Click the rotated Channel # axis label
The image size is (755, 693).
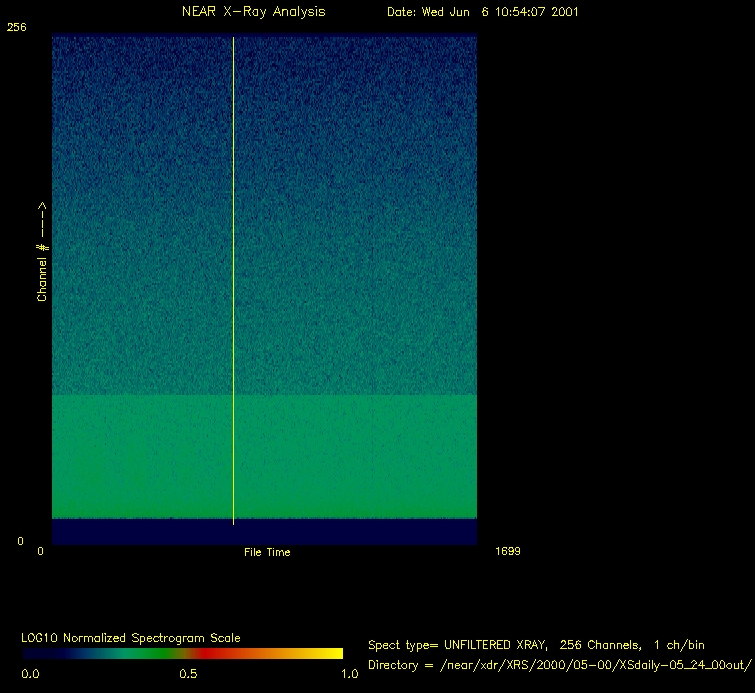tap(42, 251)
